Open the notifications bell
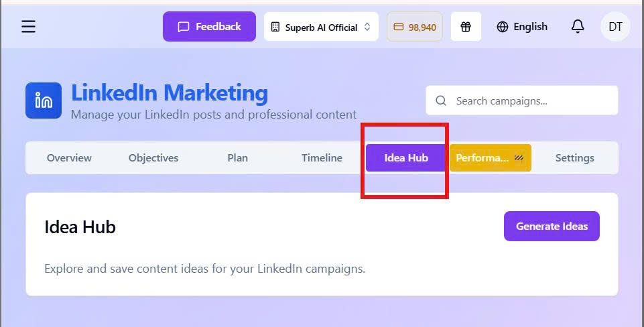Screen dimensions: 644x327 click(x=577, y=27)
